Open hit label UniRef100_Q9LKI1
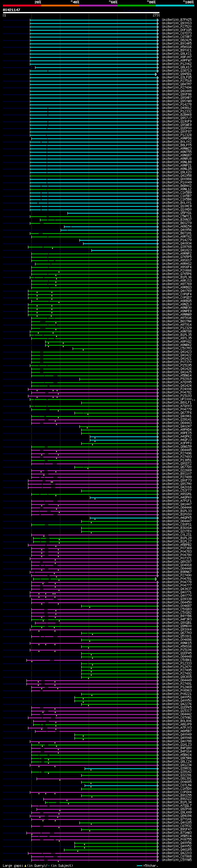 (177, 54)
